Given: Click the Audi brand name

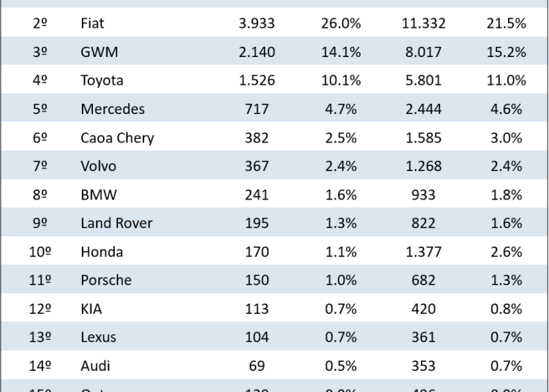Looking at the screenshot, I should (95, 366).
